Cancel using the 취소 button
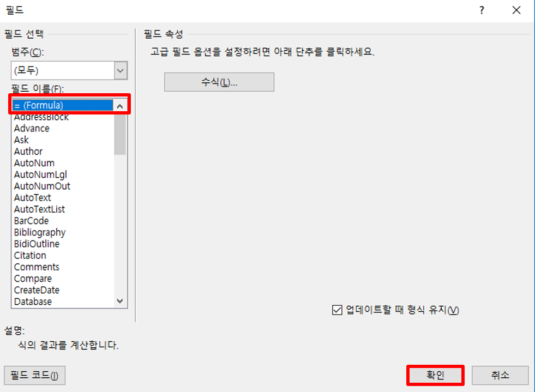 [x=500, y=375]
